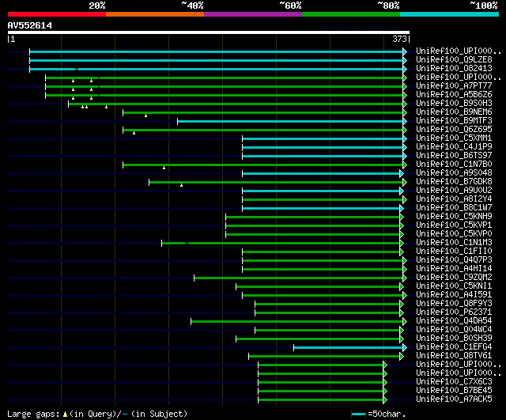Select the UniRef100_Q8TV61 label
Image resolution: width=506 pixels, height=420 pixels.
pyautogui.click(x=454, y=356)
